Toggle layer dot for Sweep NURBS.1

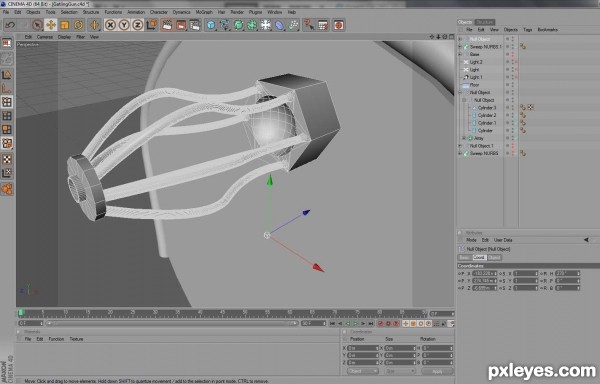point(508,47)
